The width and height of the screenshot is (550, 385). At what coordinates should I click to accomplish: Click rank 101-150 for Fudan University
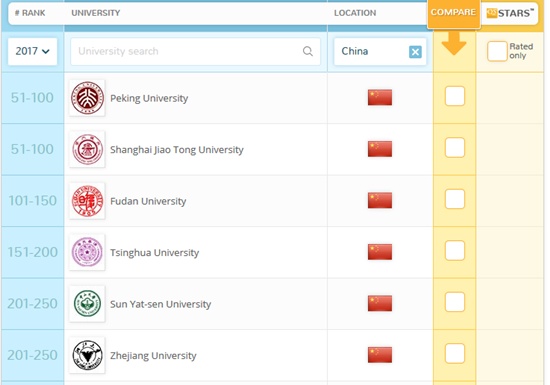tap(33, 201)
